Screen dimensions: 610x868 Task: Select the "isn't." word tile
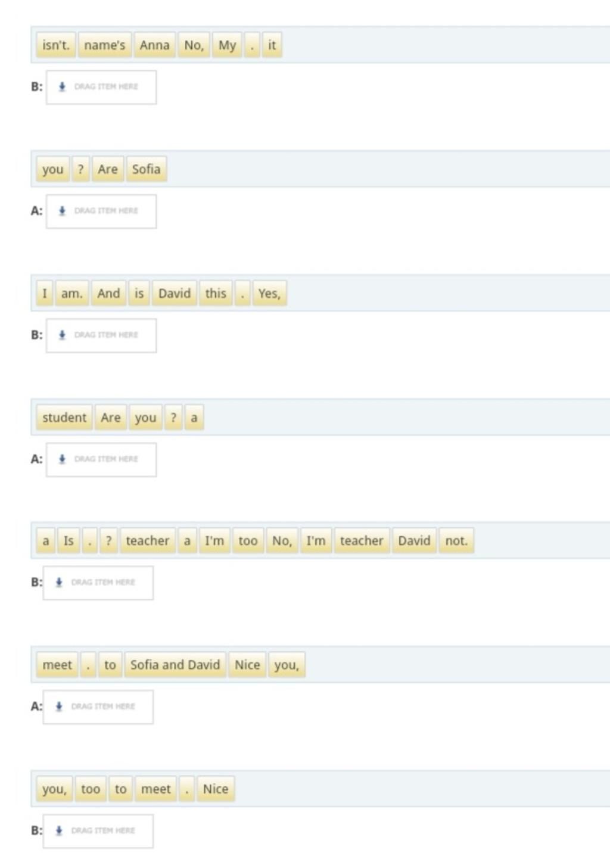(56, 45)
